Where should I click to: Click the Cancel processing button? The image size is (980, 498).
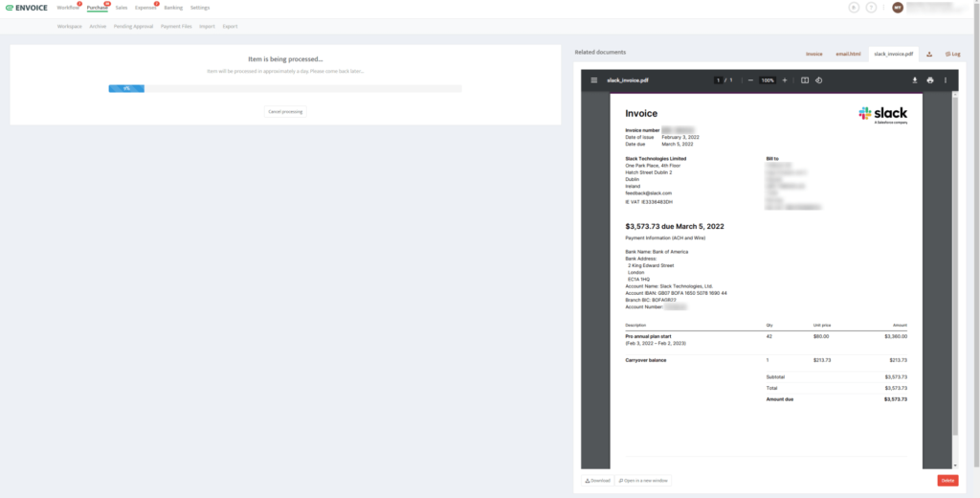(285, 111)
